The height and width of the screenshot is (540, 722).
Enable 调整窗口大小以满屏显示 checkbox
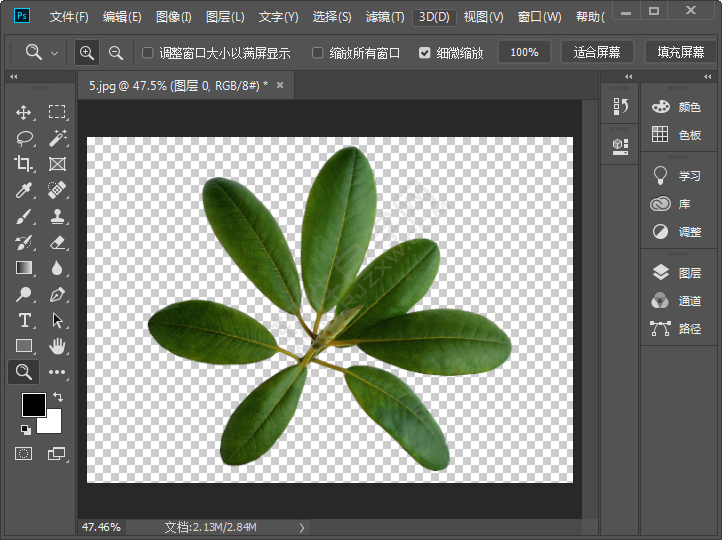(148, 53)
